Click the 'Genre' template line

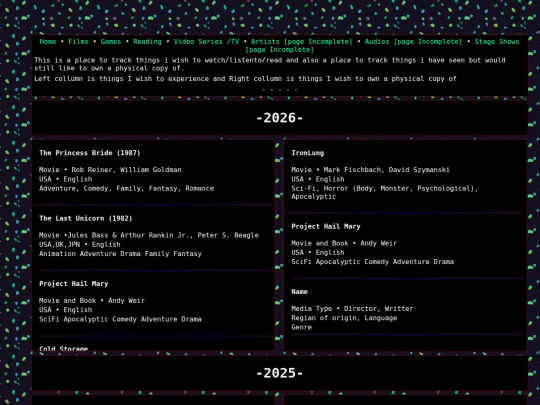(x=301, y=327)
